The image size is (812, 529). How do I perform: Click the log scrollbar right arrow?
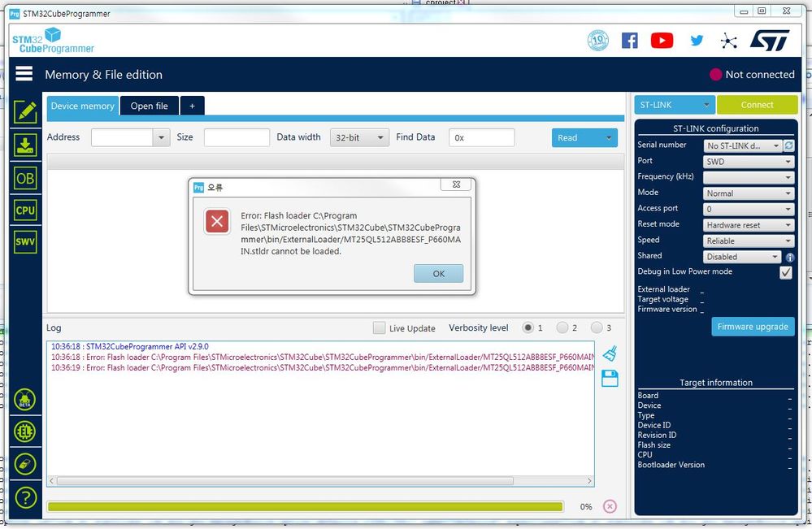[589, 481]
